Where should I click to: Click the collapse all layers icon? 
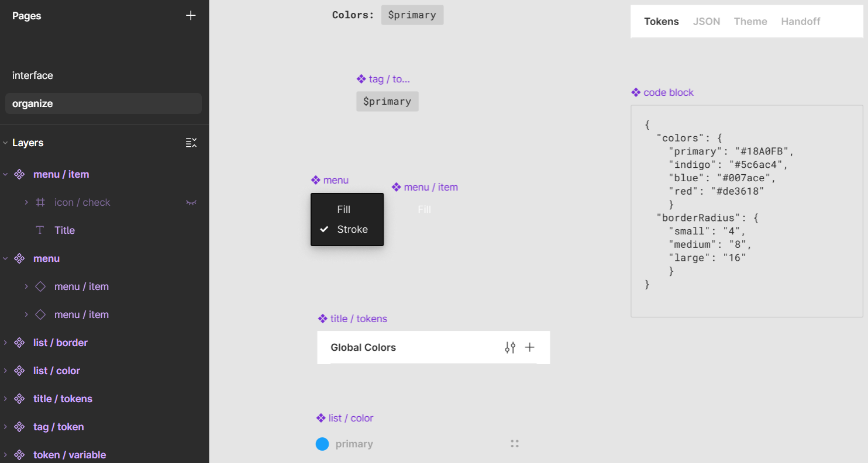[x=191, y=143]
